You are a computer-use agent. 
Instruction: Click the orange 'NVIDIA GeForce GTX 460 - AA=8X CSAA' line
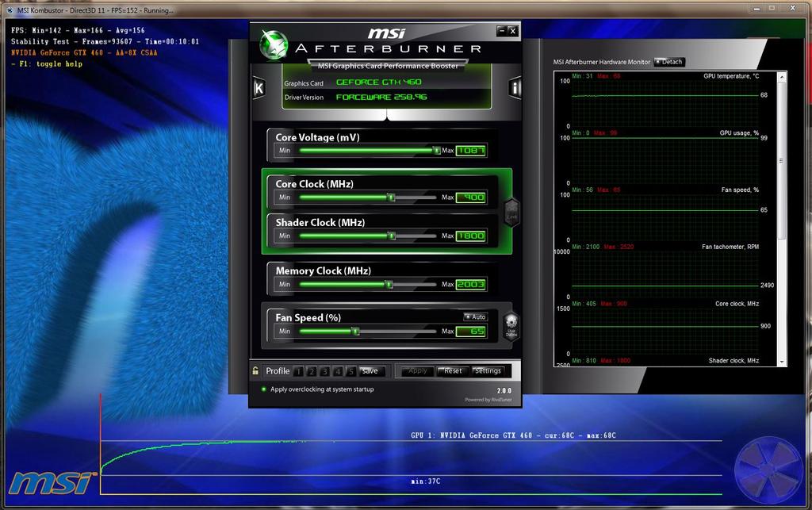(84, 53)
